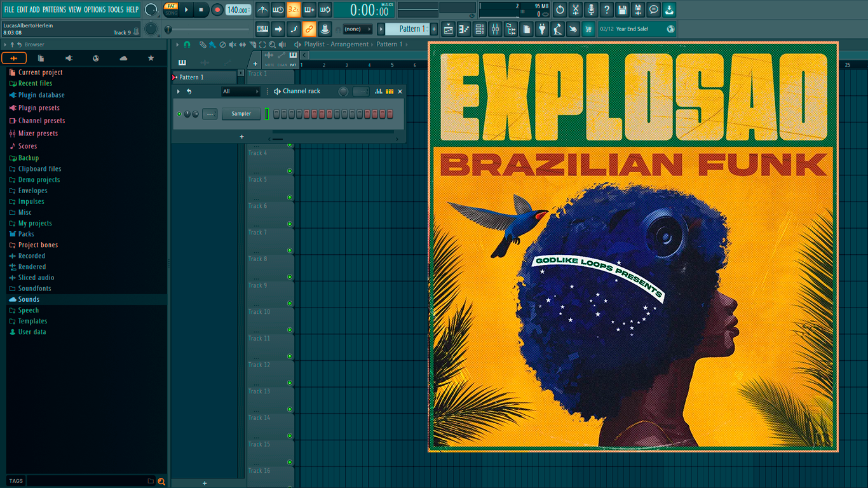Open audio editor scissors icon
Image resolution: width=868 pixels, height=488 pixels.
point(576,10)
